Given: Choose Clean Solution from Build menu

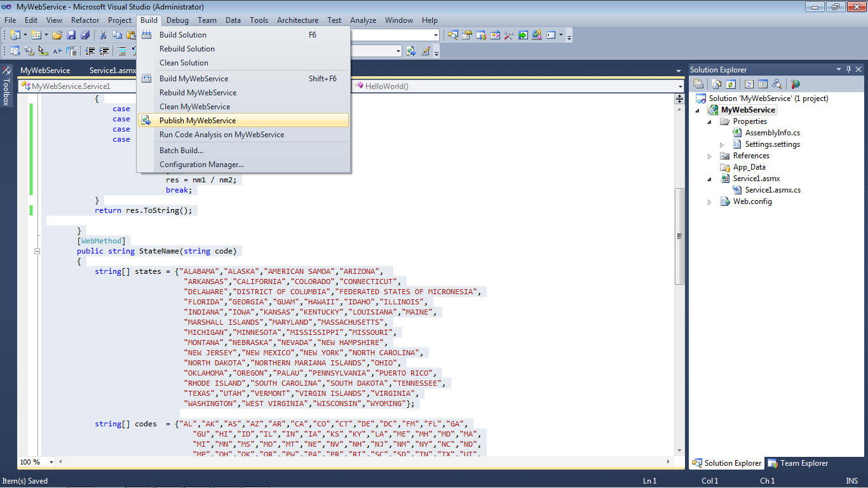Looking at the screenshot, I should coord(243,63).
